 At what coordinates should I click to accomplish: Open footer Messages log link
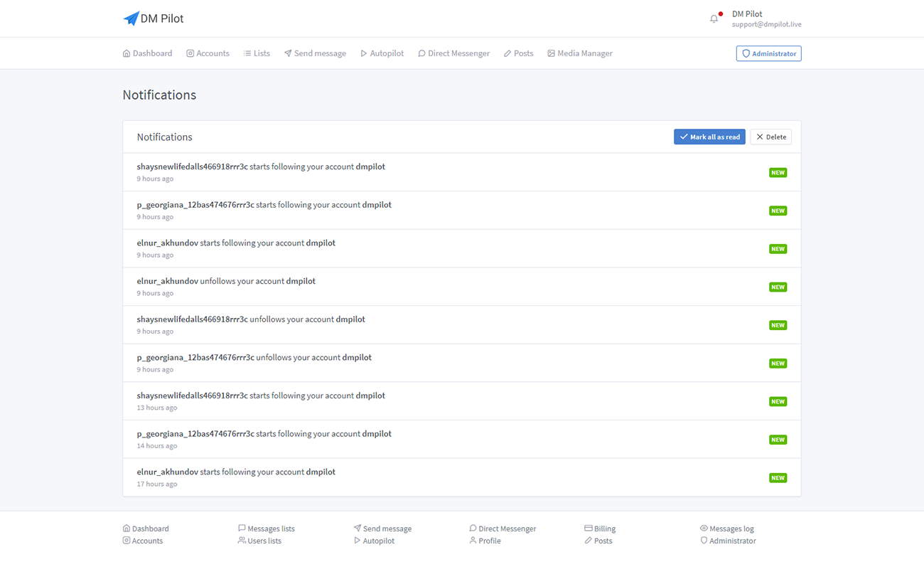click(726, 529)
